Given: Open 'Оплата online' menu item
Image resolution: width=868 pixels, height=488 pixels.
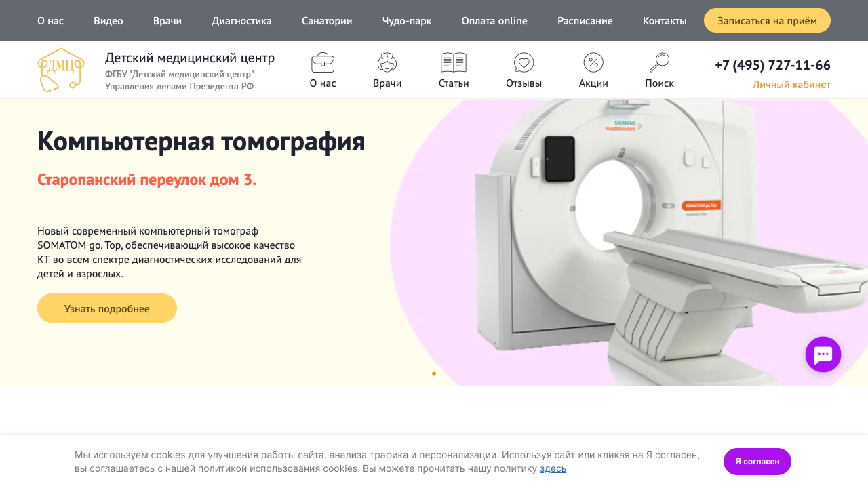Looking at the screenshot, I should 494,21.
